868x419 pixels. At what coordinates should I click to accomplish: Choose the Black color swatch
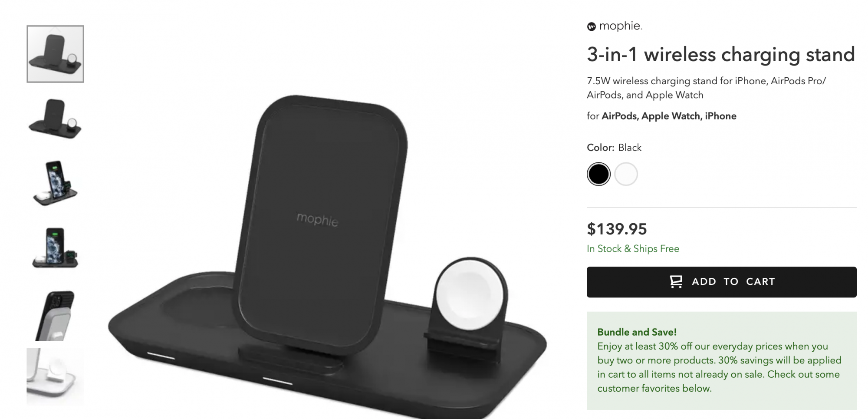click(598, 174)
